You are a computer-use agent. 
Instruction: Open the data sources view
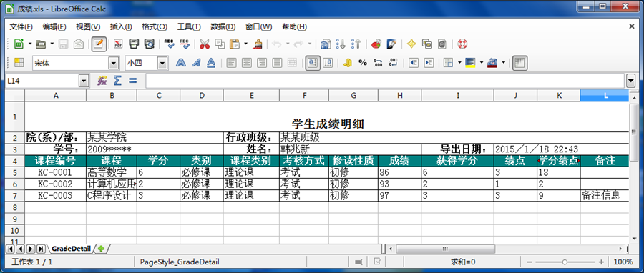[x=442, y=44]
